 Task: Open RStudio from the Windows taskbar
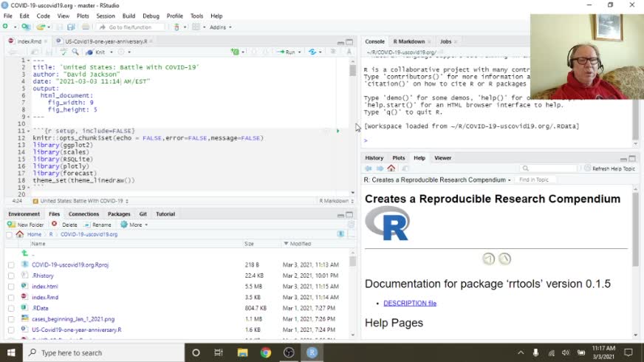click(312, 352)
